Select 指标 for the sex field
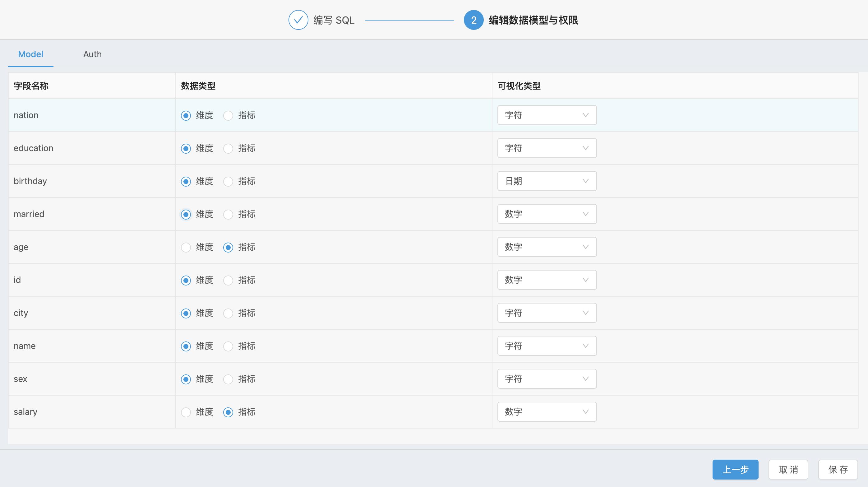The image size is (868, 487). point(228,379)
